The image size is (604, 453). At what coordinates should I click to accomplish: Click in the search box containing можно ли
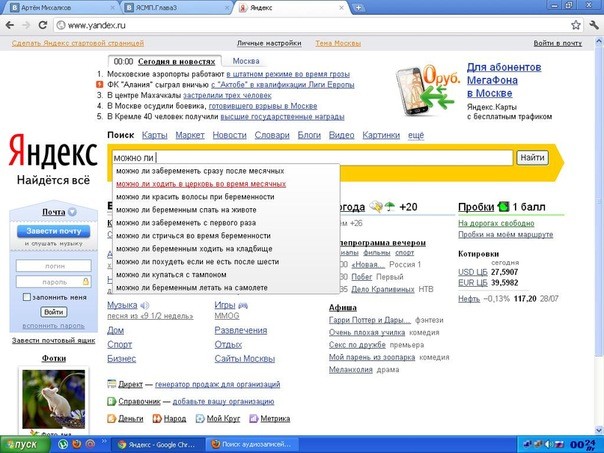click(312, 158)
